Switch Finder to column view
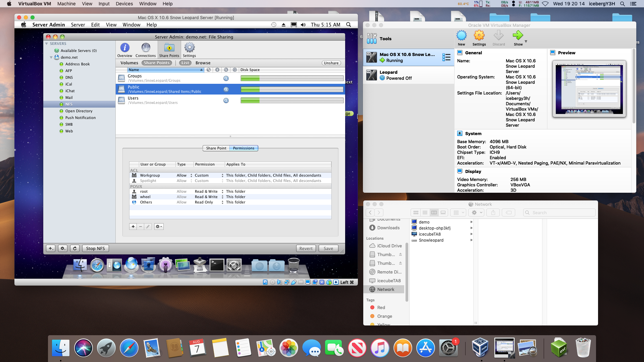This screenshot has width=644, height=362. click(434, 213)
